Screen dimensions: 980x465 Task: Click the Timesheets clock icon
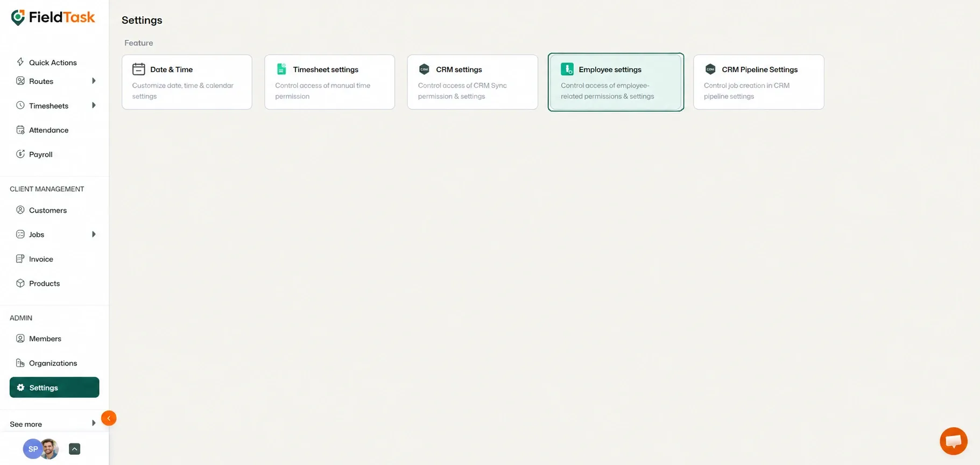point(20,105)
